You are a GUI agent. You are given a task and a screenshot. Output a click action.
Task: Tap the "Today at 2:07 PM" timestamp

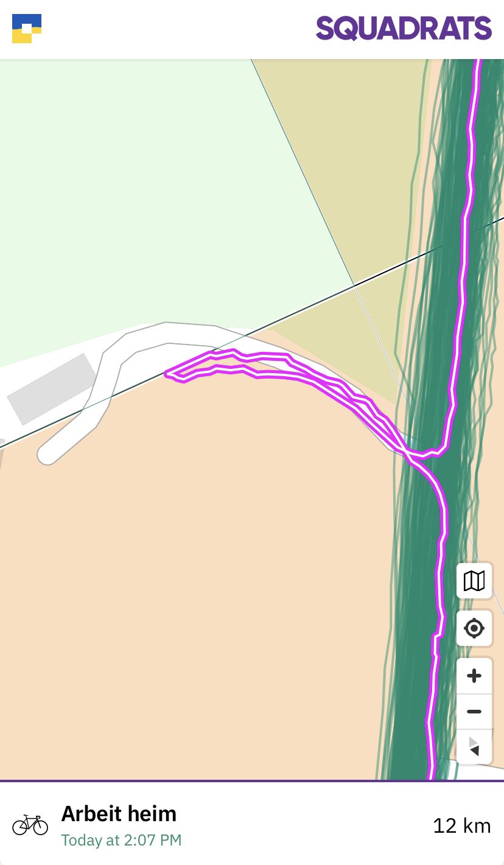121,841
